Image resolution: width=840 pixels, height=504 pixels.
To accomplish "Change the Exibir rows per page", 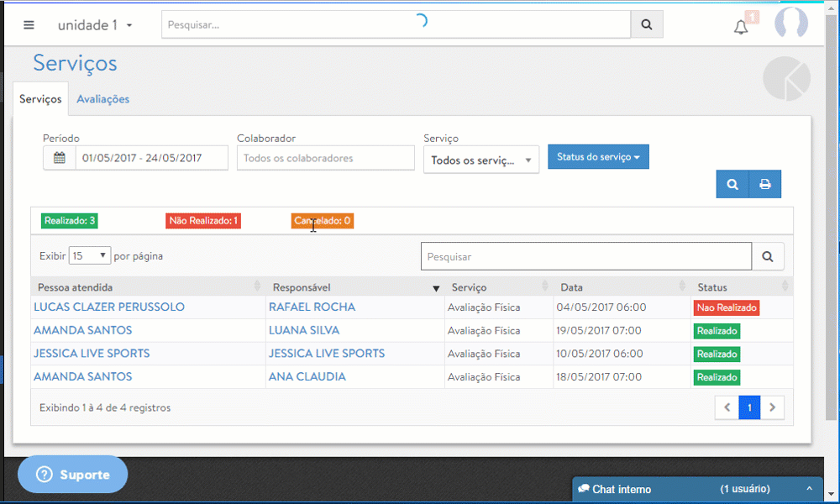I will pyautogui.click(x=90, y=255).
